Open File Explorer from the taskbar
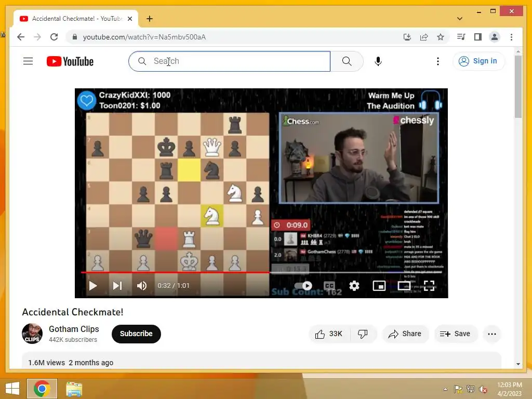 (74, 389)
